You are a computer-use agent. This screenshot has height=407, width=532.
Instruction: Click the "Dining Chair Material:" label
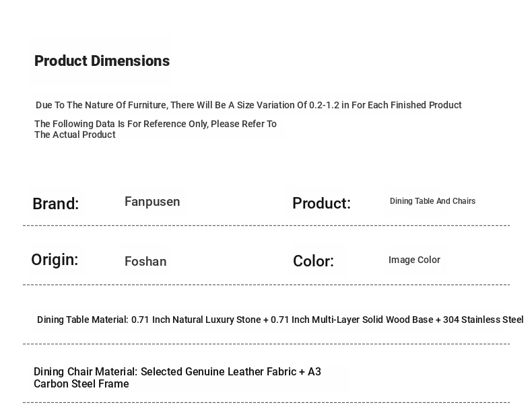point(86,372)
